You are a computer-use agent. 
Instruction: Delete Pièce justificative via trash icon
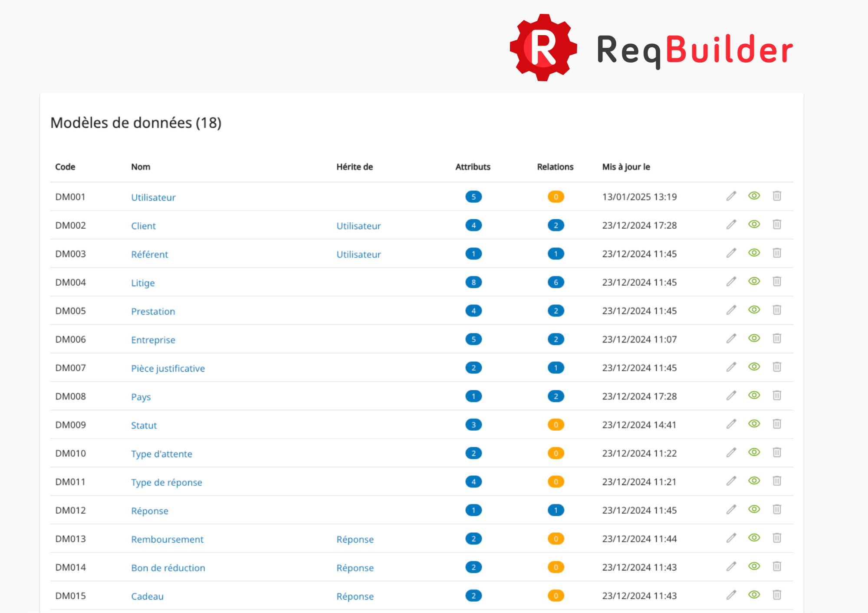tap(777, 367)
